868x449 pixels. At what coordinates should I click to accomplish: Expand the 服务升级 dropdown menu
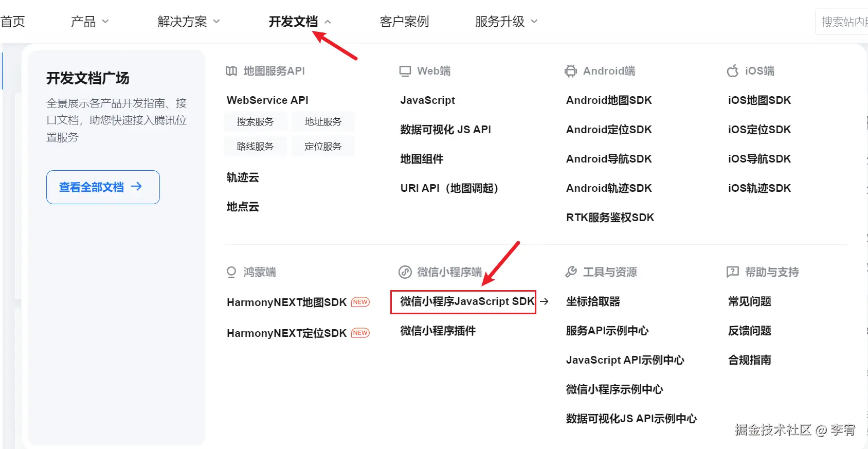point(534,22)
